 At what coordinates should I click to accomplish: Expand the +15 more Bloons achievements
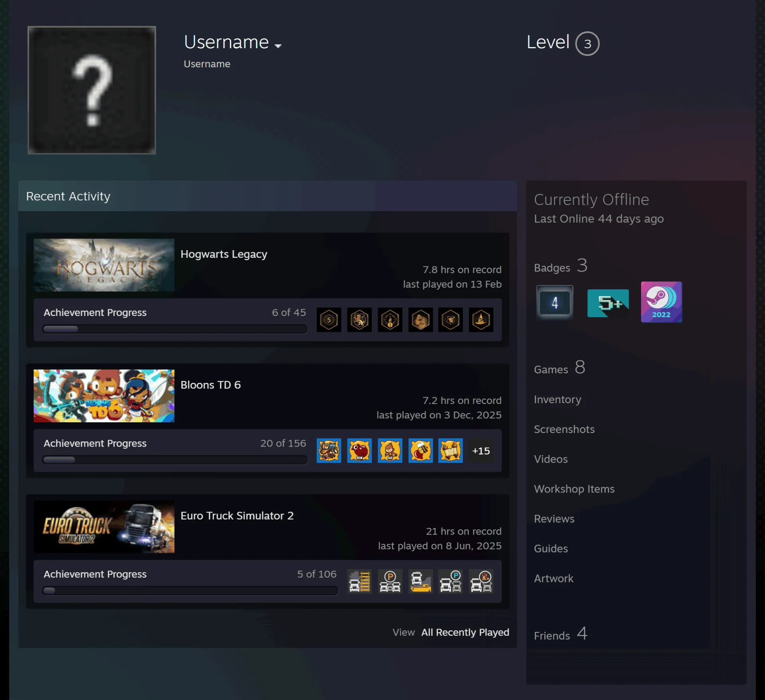click(481, 451)
